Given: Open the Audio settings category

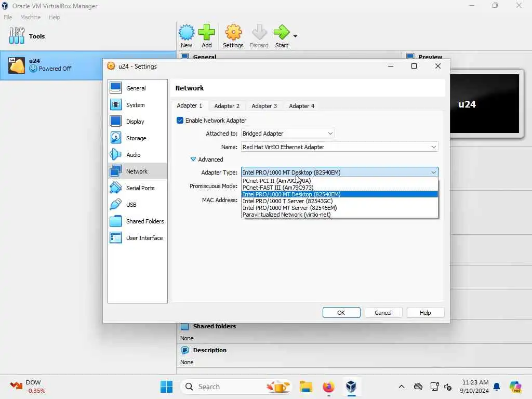Looking at the screenshot, I should tap(138, 155).
